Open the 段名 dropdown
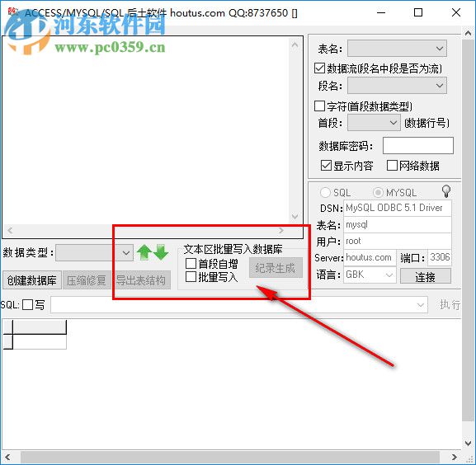Image resolution: width=476 pixels, height=465 pixels. point(397,86)
